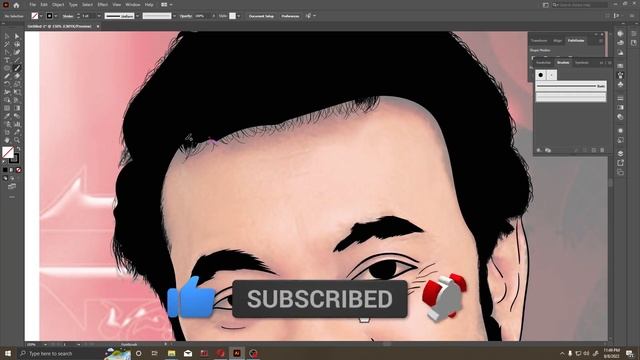Open fill color dropdown in control bar

point(41,16)
